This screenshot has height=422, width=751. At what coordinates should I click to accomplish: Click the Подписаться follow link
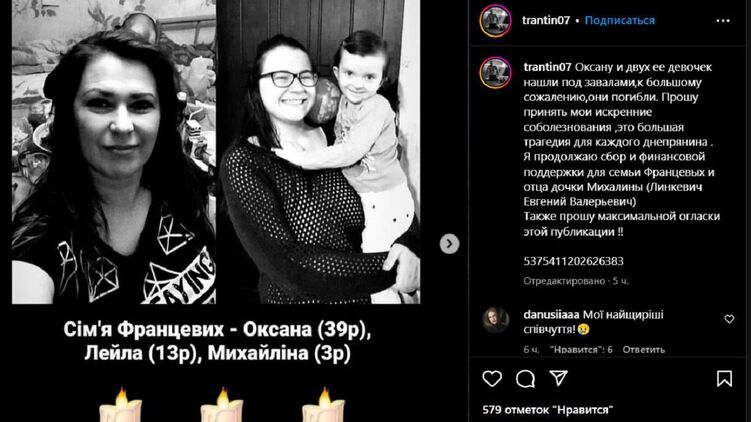[x=619, y=20]
